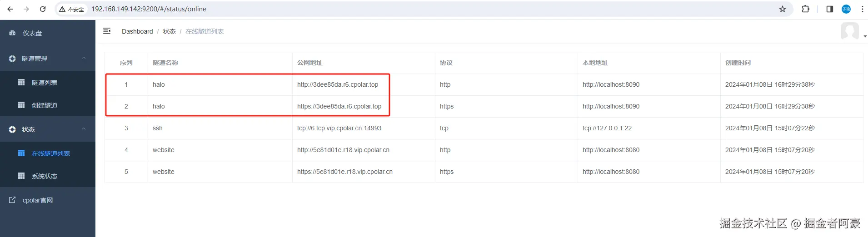Reload the page with refresh icon
Screen dimensions: 868x237
click(x=43, y=9)
